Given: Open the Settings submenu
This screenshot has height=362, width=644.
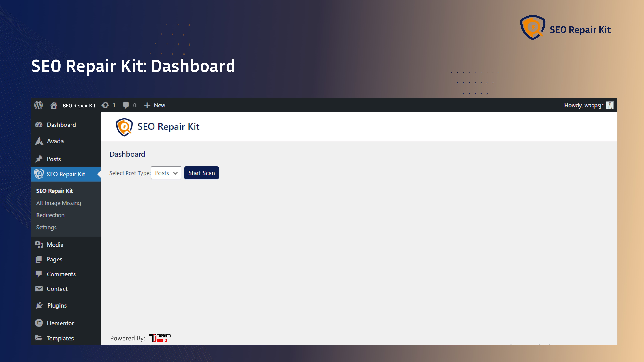Looking at the screenshot, I should 46,227.
